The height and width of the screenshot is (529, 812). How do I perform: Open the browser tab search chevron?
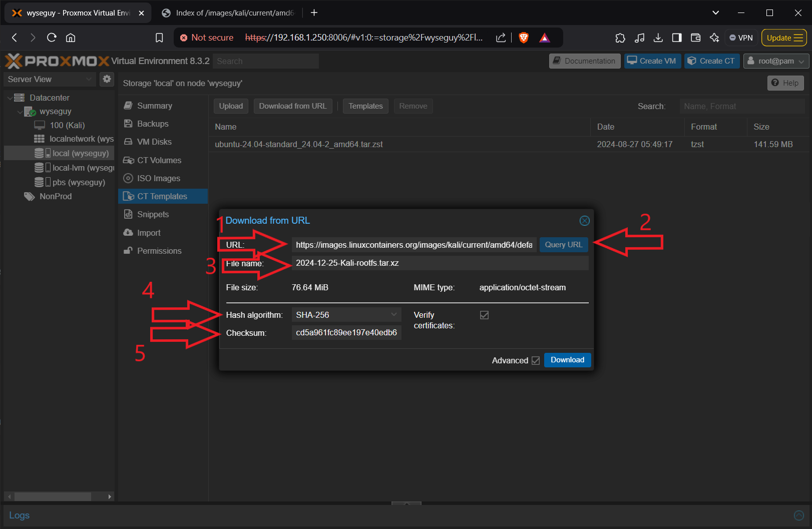tap(715, 13)
